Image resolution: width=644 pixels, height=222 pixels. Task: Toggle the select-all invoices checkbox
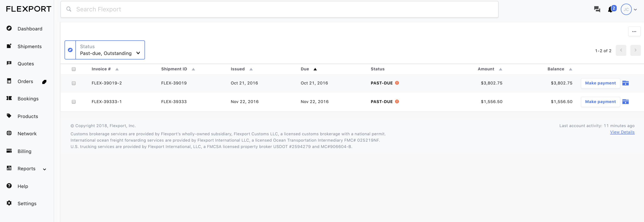(x=73, y=69)
